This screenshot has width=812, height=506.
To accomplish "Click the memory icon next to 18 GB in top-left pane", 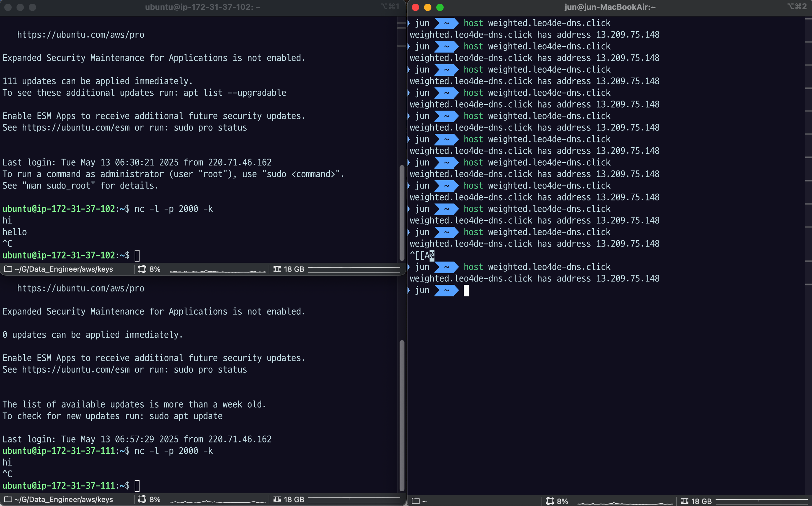I will coord(277,269).
